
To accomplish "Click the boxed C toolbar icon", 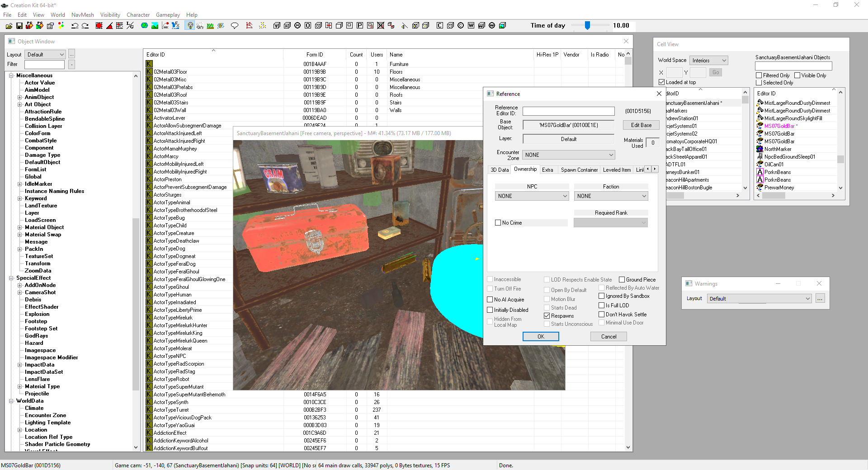I will (x=440, y=26).
